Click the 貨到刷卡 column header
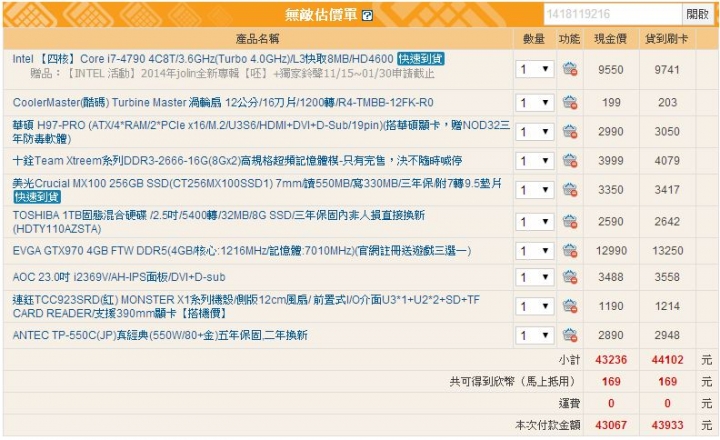 coord(667,39)
